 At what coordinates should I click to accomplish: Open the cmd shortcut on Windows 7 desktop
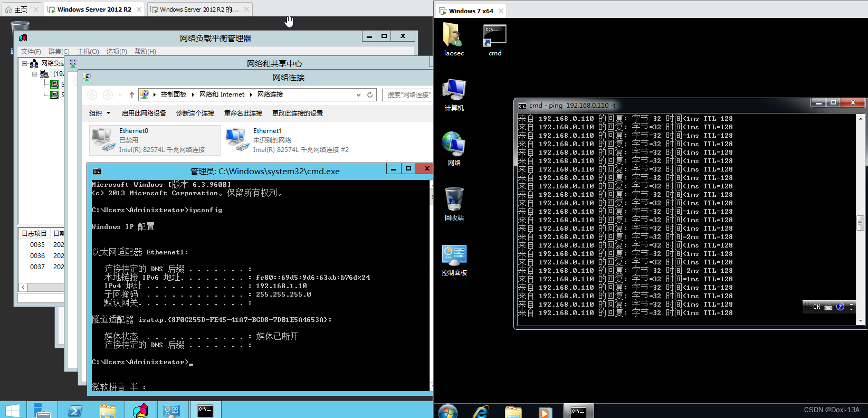tap(494, 39)
